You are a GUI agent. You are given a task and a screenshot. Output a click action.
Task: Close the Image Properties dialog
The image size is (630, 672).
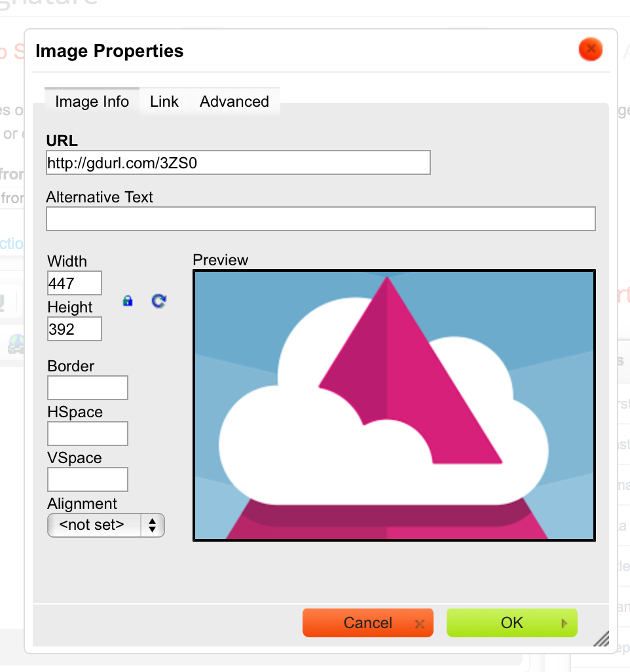pyautogui.click(x=591, y=49)
